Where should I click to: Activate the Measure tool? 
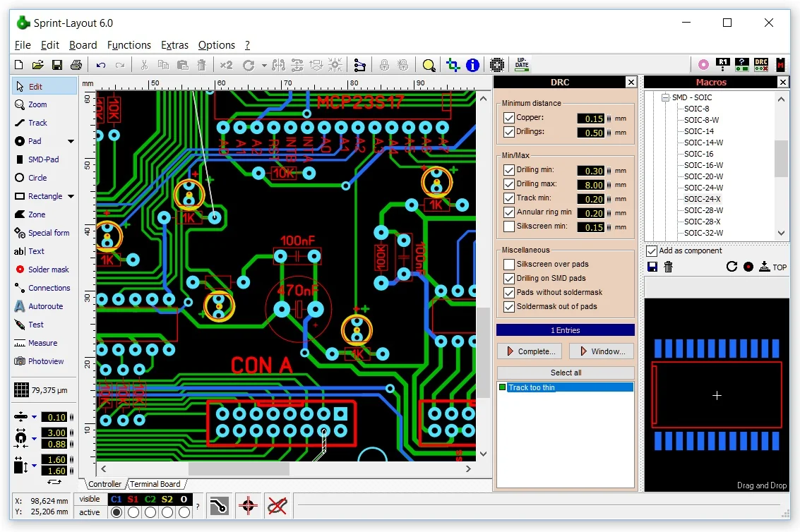[39, 343]
